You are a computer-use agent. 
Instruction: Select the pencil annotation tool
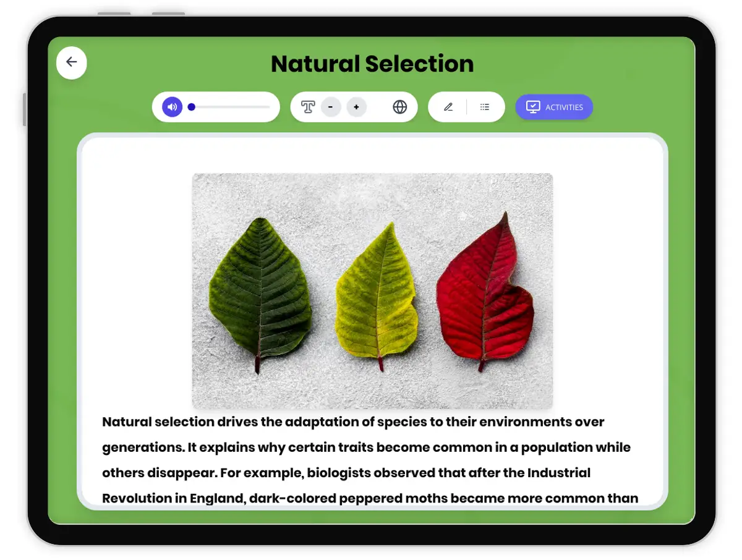448,107
